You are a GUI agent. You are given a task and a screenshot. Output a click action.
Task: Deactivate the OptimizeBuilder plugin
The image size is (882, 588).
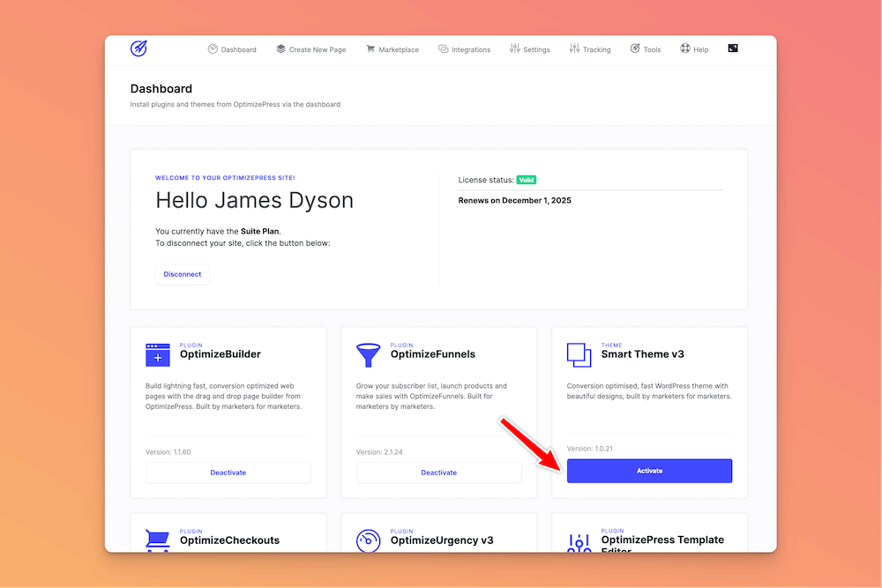coord(228,473)
